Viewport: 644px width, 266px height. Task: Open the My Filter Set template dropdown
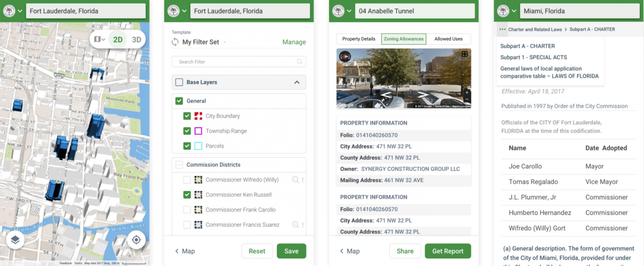224,42
